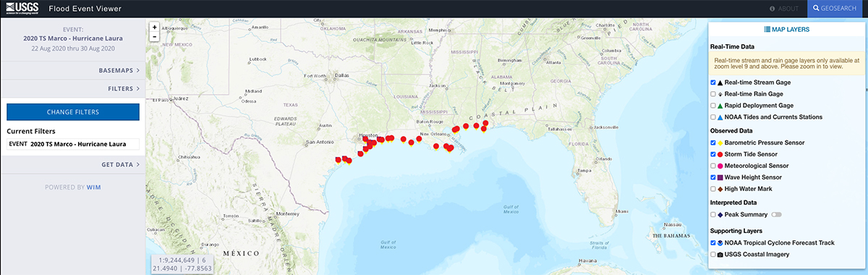Uncheck the Storm Tide Sensor layer

[x=714, y=155]
